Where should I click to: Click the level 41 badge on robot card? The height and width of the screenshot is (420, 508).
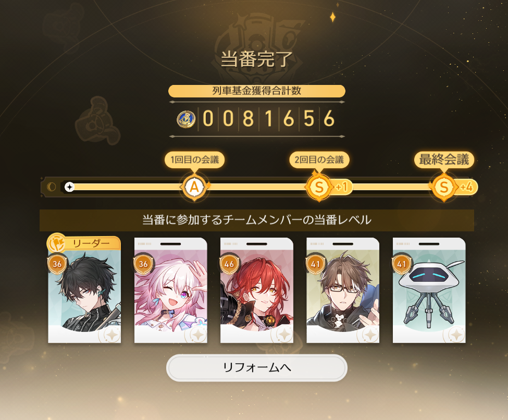401,264
